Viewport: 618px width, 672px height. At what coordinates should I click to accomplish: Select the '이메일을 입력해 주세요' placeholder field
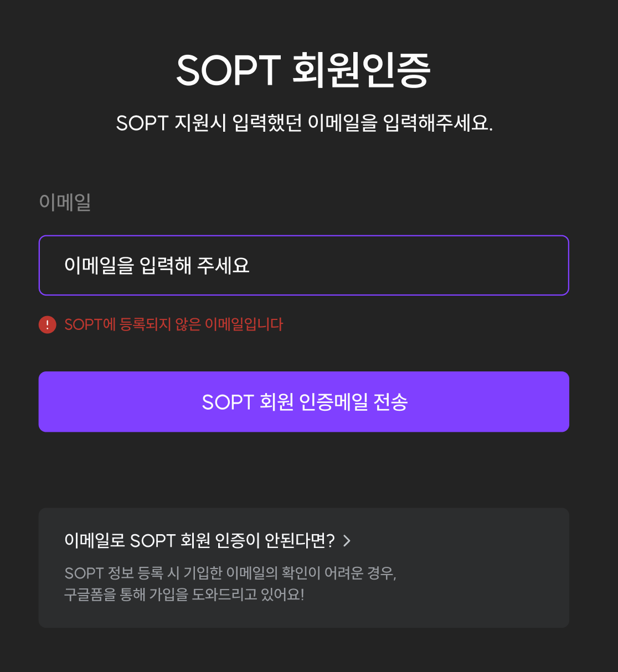click(x=303, y=265)
